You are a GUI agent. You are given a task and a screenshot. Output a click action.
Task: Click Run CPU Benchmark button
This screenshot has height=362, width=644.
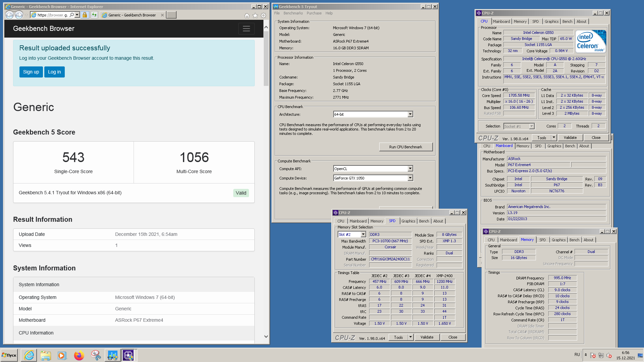click(405, 147)
